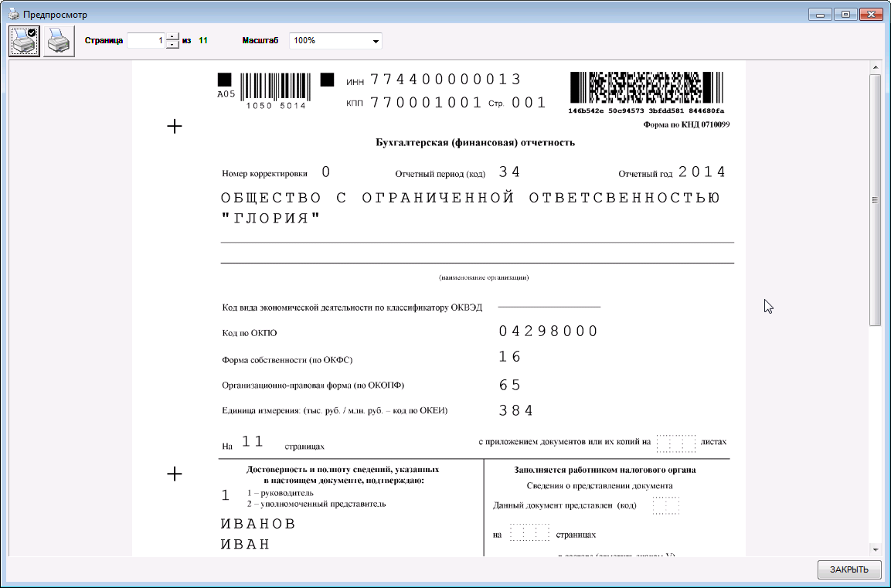Click the heading Бухгалтерская (финансовая) отчетность
Viewport: 891px width, 588px height.
(x=475, y=143)
